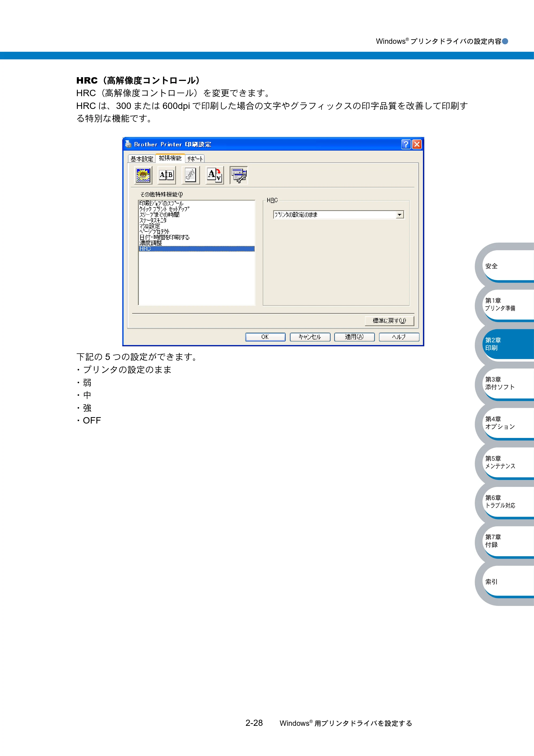This screenshot has height=756, width=534.
Task: Select ページプロテクト list item
Action: coord(197,232)
